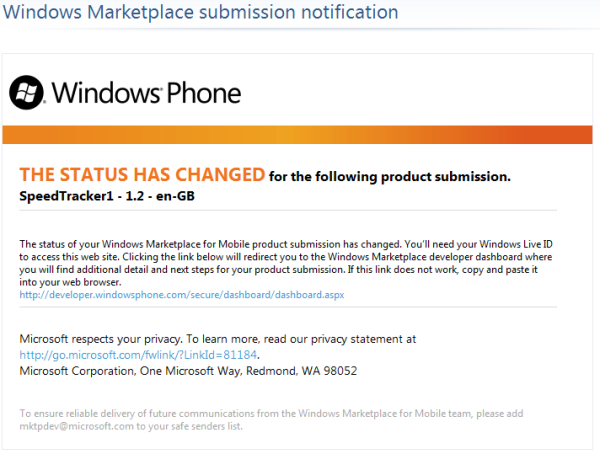600x454 pixels.
Task: Open the developer dashboard link
Action: [x=182, y=295]
